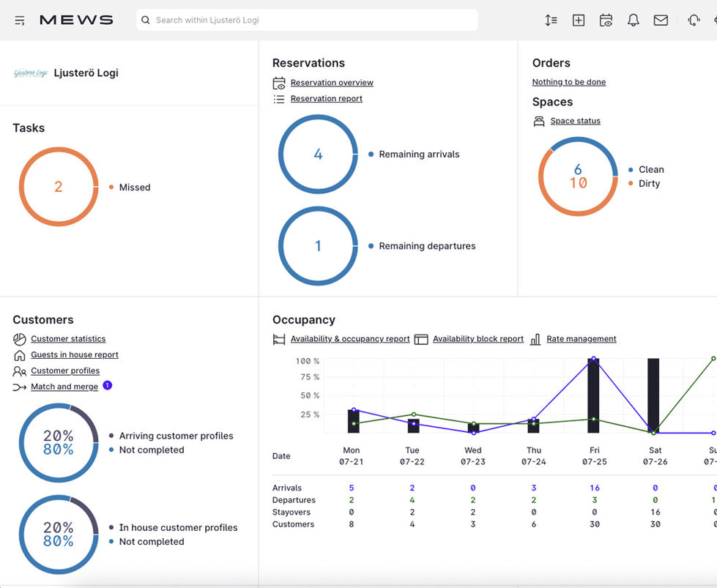Open the Match and merge link
The height and width of the screenshot is (588, 717).
pyautogui.click(x=64, y=387)
